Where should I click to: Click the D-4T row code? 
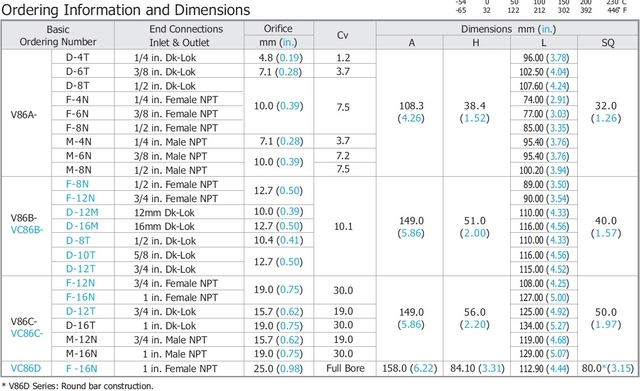click(x=77, y=58)
